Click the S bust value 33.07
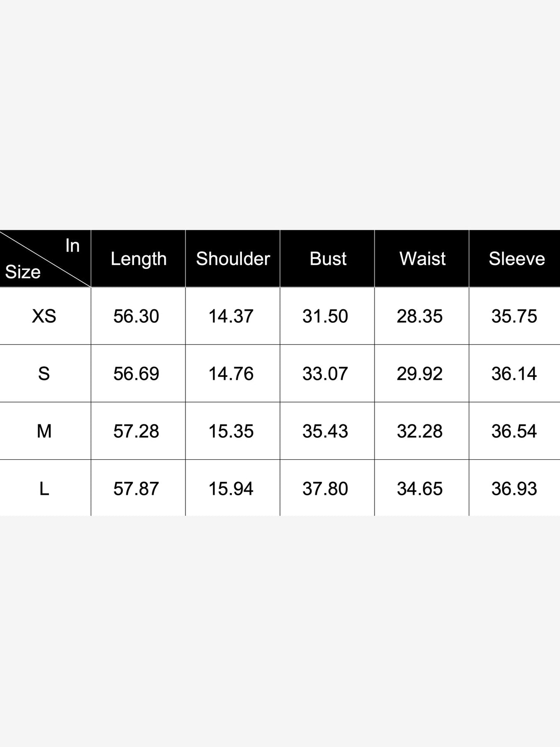This screenshot has width=560, height=747. click(x=325, y=373)
